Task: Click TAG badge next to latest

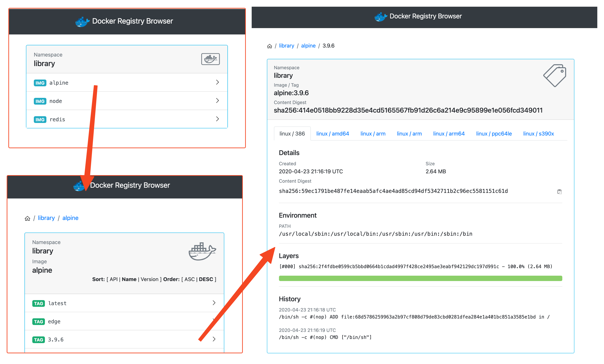Action: coord(39,303)
